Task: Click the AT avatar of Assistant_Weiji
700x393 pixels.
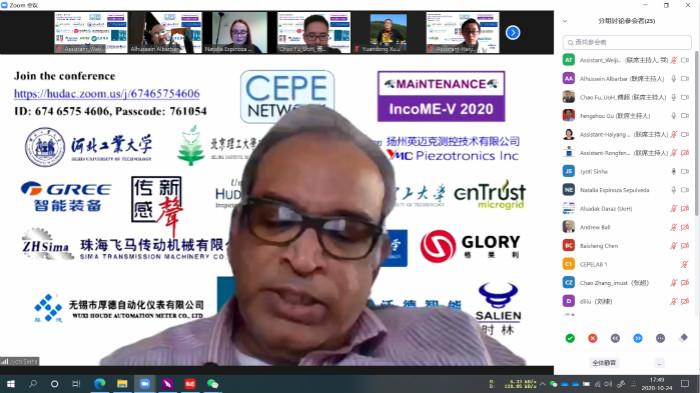Action: [569, 60]
